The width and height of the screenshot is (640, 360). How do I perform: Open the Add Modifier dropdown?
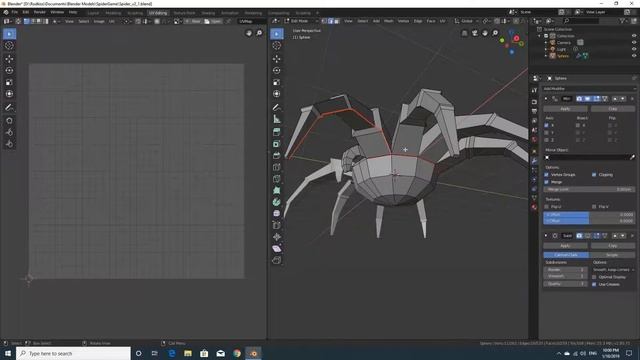(589, 89)
